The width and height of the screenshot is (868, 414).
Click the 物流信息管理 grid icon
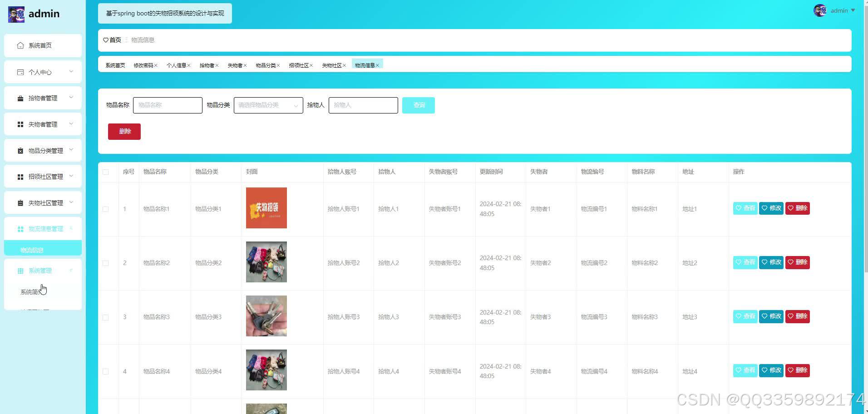click(x=20, y=229)
